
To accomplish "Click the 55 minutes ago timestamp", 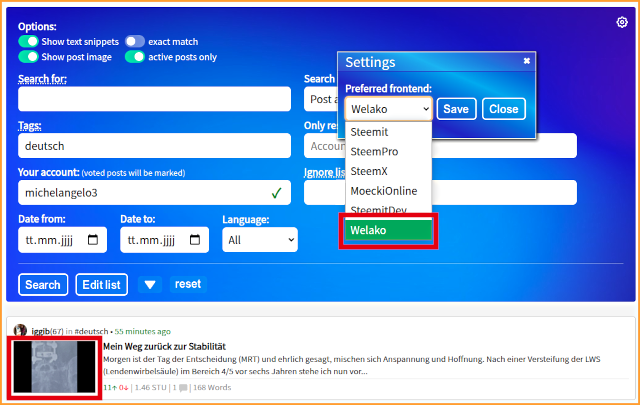I will click(x=142, y=331).
